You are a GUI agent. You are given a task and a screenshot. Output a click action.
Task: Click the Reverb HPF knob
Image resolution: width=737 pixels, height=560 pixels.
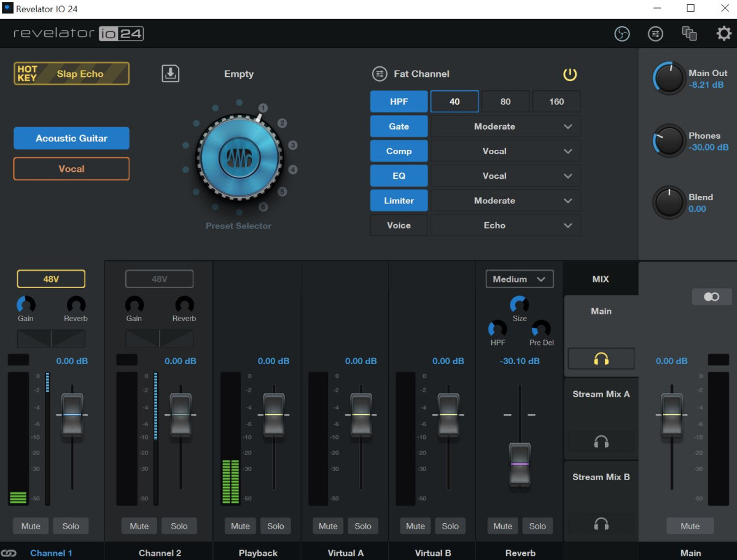click(497, 329)
